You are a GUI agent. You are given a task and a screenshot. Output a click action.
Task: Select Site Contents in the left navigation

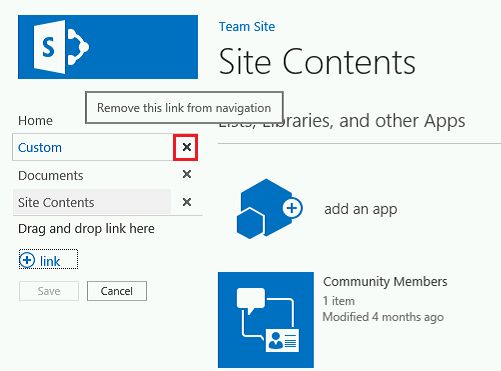(56, 202)
